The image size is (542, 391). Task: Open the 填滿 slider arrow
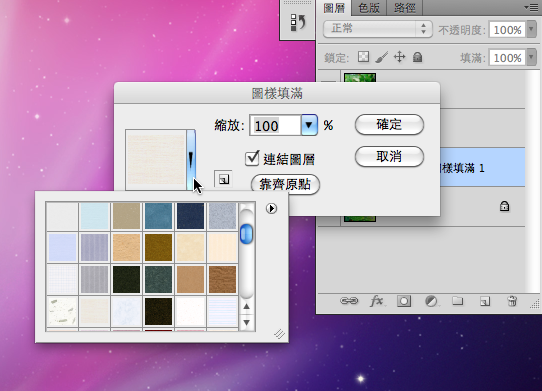click(x=531, y=57)
